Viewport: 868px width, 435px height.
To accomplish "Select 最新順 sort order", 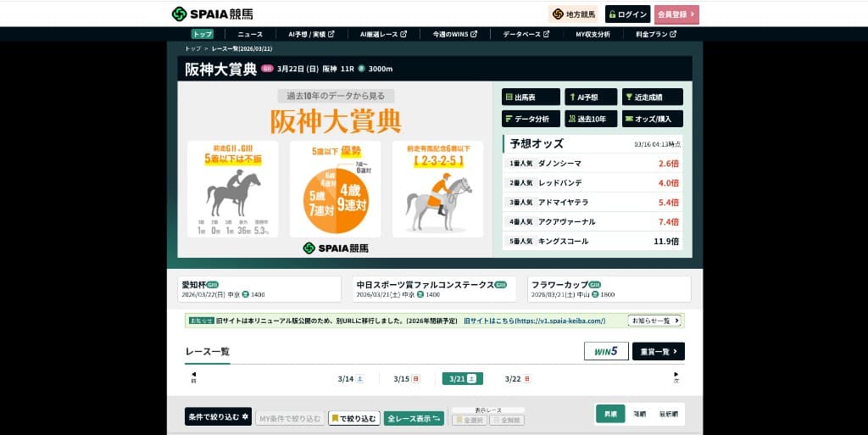I will click(668, 414).
